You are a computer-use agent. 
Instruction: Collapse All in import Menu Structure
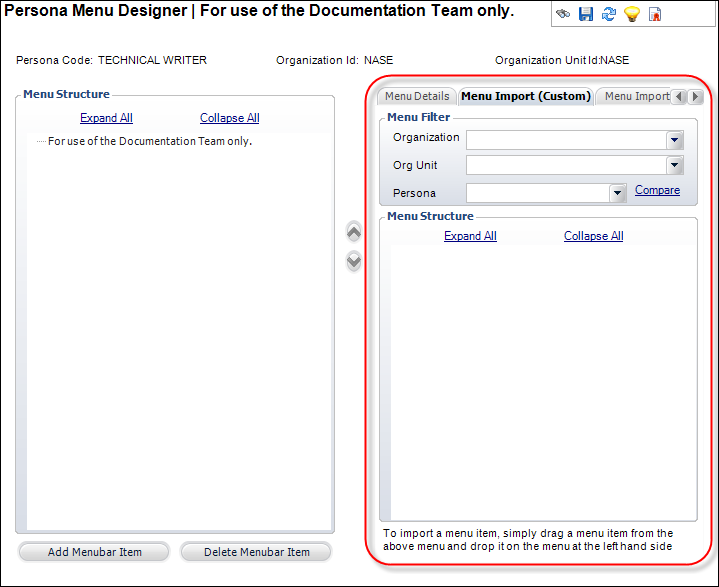pos(593,236)
